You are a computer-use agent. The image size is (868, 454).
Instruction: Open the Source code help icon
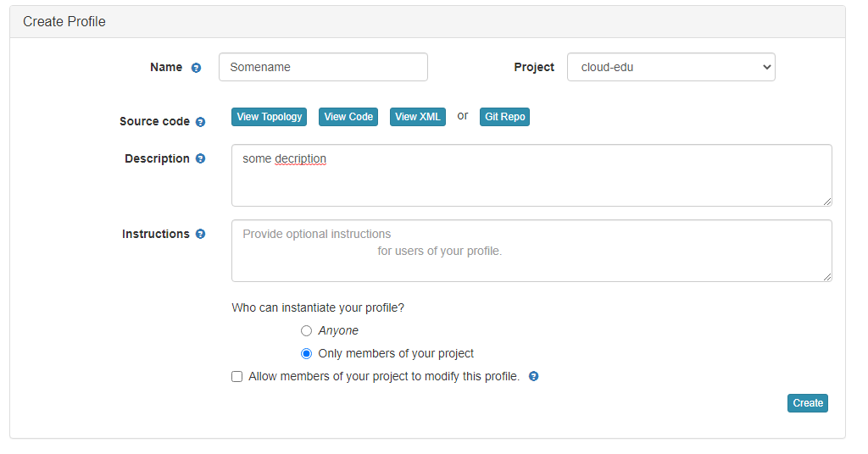point(200,122)
